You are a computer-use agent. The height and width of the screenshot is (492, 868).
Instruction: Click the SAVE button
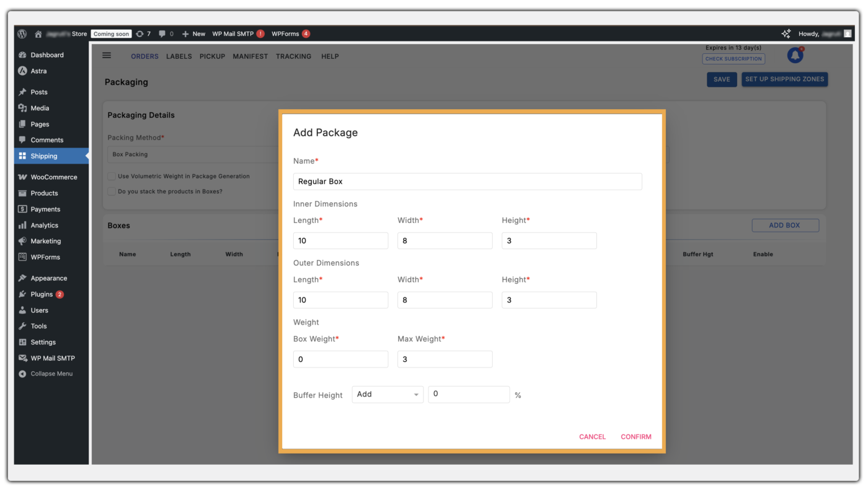click(x=722, y=79)
